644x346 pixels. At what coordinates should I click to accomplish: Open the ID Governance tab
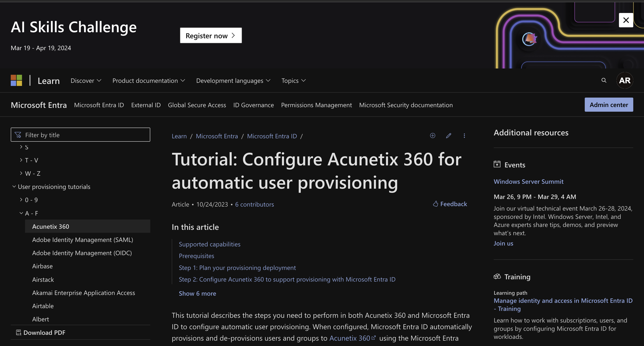point(254,105)
